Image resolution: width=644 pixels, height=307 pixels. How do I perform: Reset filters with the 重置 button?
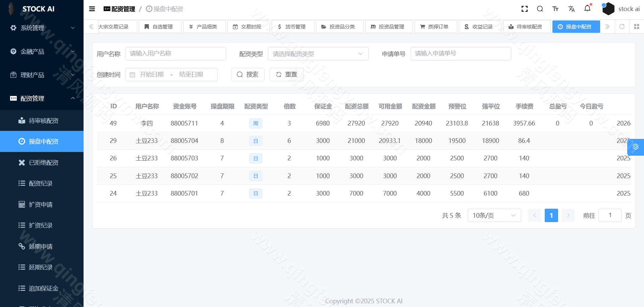tap(286, 74)
